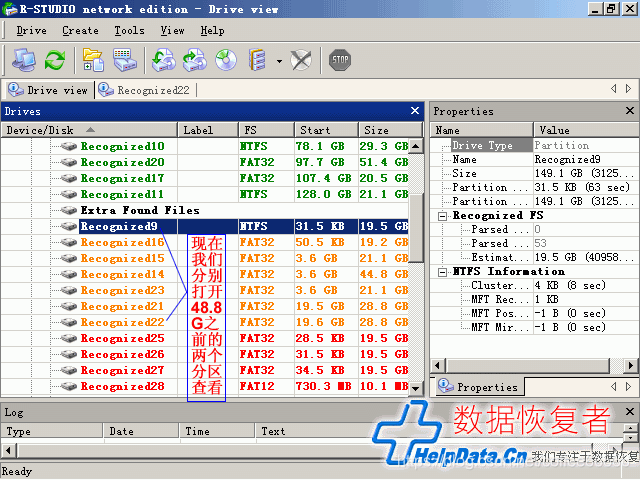The height and width of the screenshot is (480, 640).
Task: Switch to the Drive view tab
Action: tap(48, 90)
